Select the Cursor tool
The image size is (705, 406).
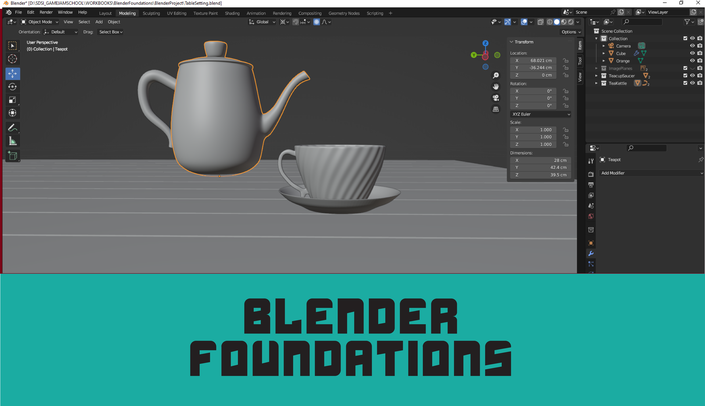12,59
